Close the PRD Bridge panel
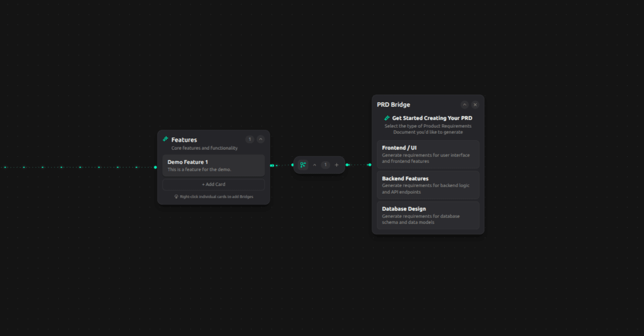 click(x=475, y=105)
